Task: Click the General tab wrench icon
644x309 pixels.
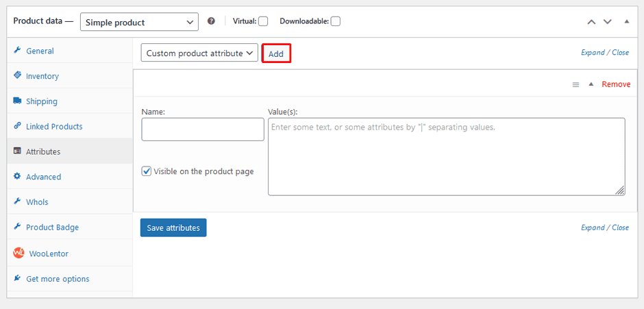Action: pos(17,50)
